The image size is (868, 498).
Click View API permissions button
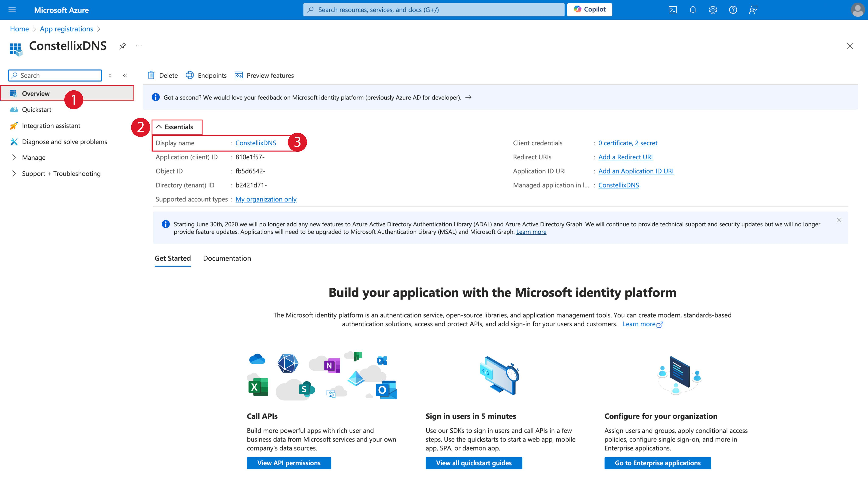pyautogui.click(x=289, y=463)
